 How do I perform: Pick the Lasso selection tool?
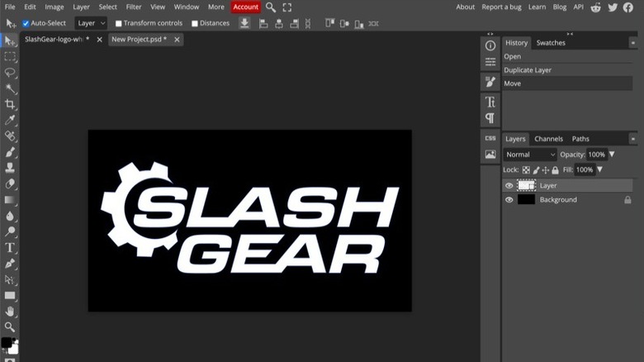point(10,73)
